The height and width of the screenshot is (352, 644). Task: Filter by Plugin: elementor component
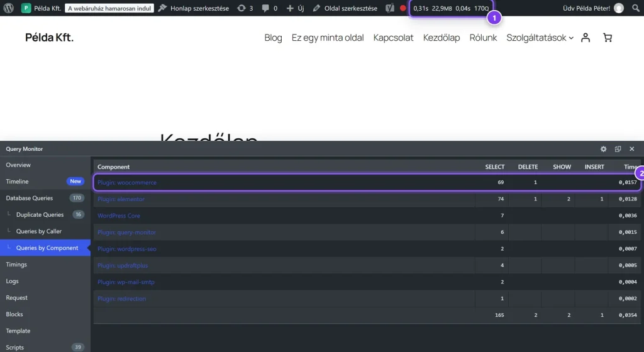(x=121, y=199)
